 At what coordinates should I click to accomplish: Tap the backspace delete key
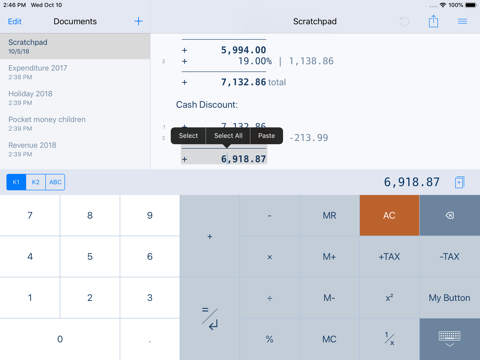(450, 216)
